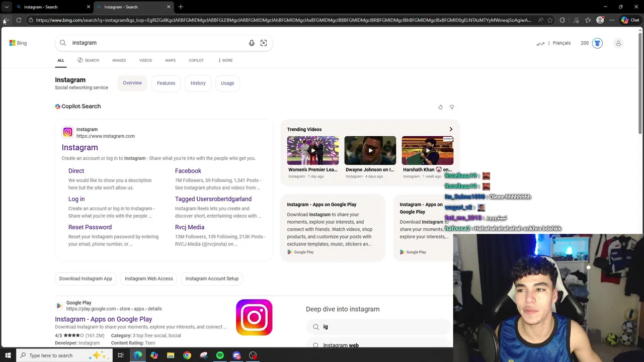
Task: Open Spotify from taskbar
Action: (x=220, y=355)
